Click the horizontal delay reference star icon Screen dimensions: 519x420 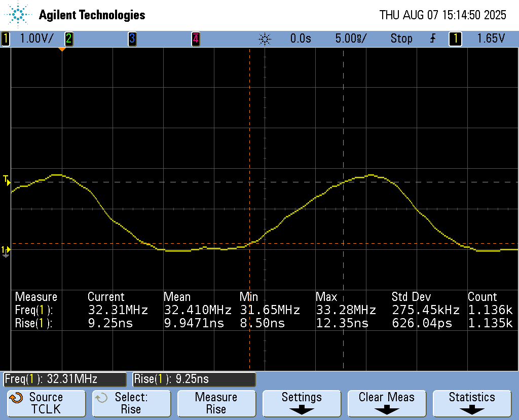click(265, 39)
